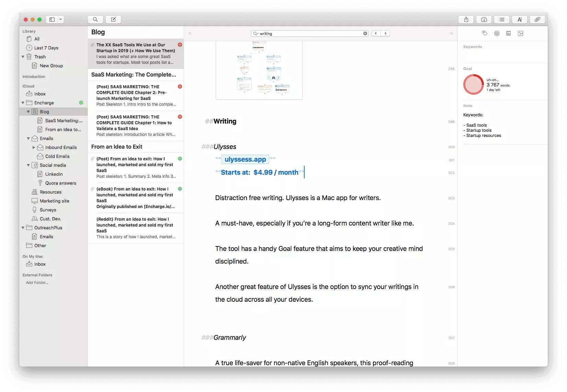This screenshot has width=567, height=392.
Task: Click the 3 767 words goal text
Action: [x=498, y=85]
